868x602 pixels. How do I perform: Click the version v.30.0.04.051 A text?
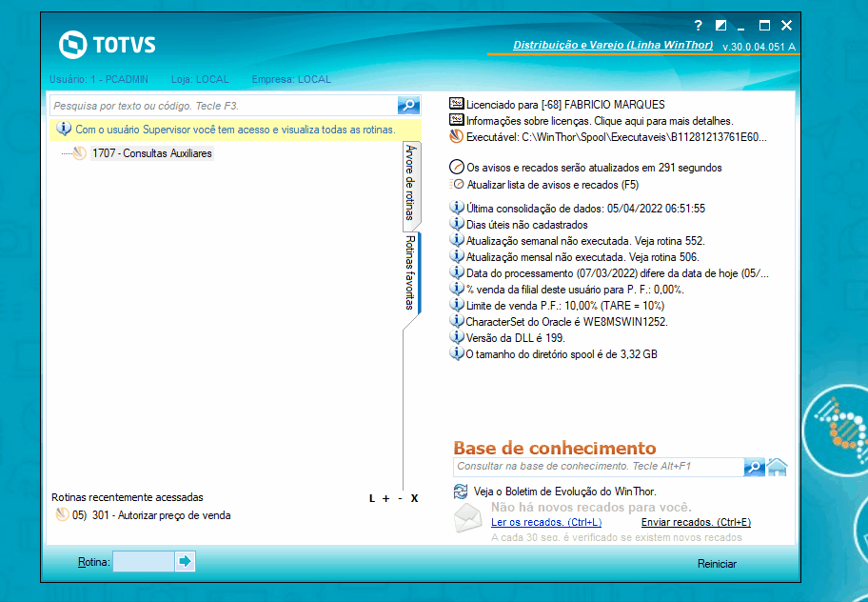coord(759,47)
